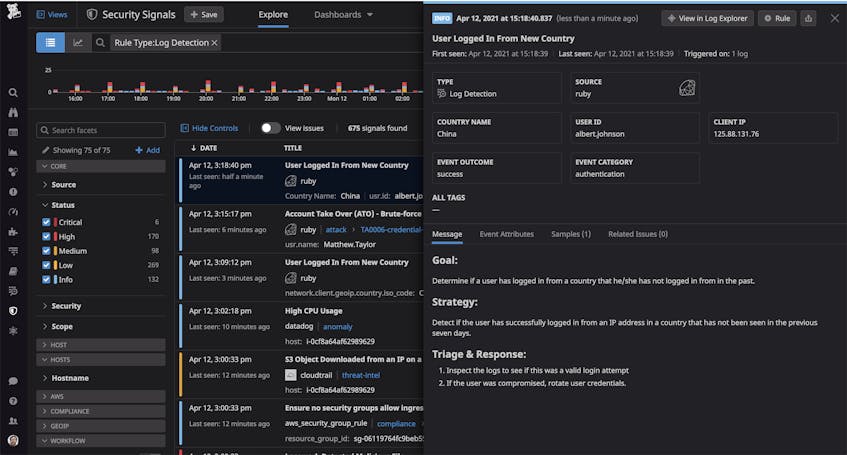847x455 pixels.
Task: Switch to the Event Attributes tab
Action: coord(506,234)
